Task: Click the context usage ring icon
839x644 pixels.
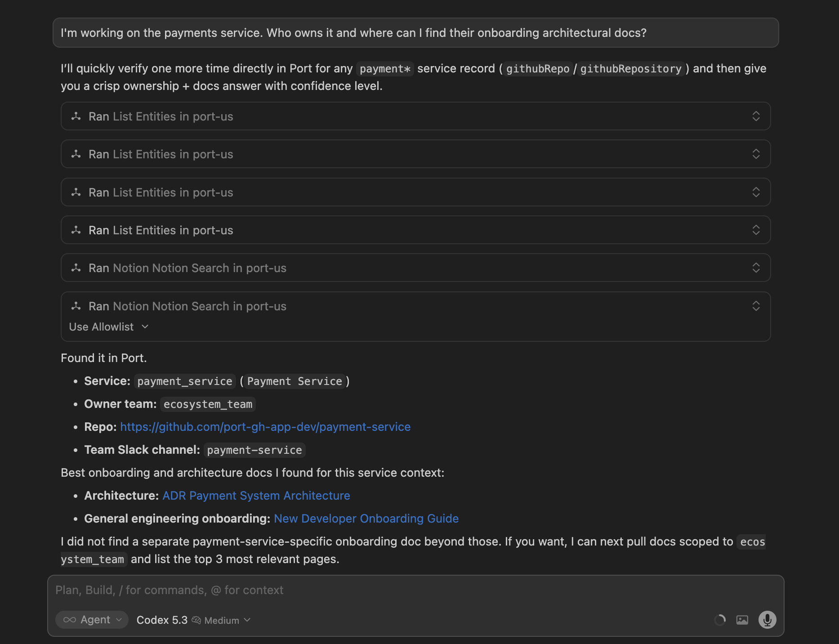Action: coord(720,620)
